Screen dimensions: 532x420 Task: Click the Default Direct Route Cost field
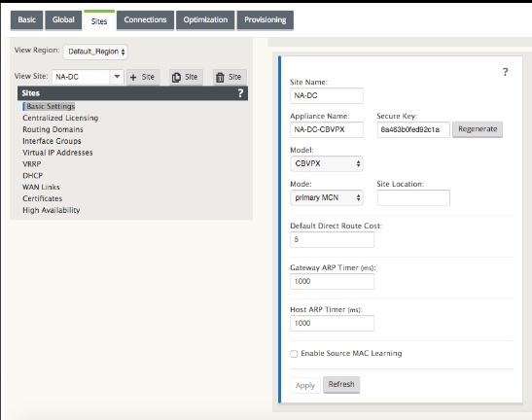click(332, 239)
